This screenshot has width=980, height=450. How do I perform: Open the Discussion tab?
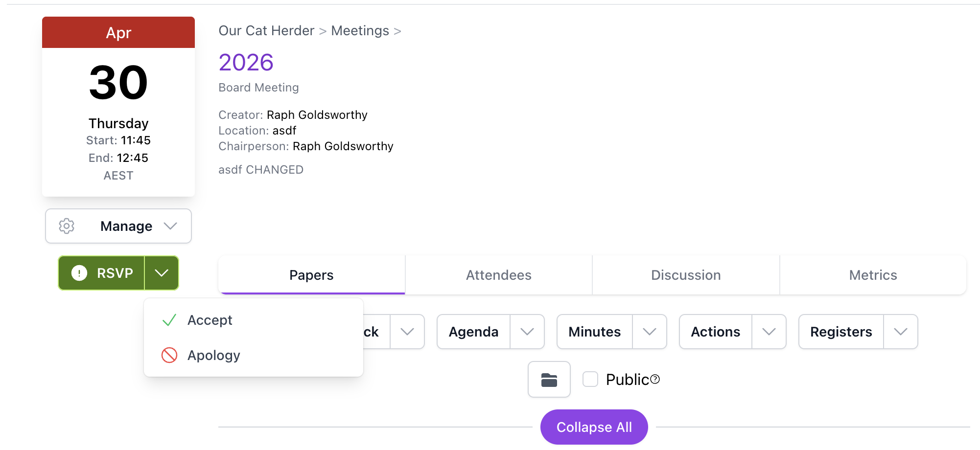point(686,275)
